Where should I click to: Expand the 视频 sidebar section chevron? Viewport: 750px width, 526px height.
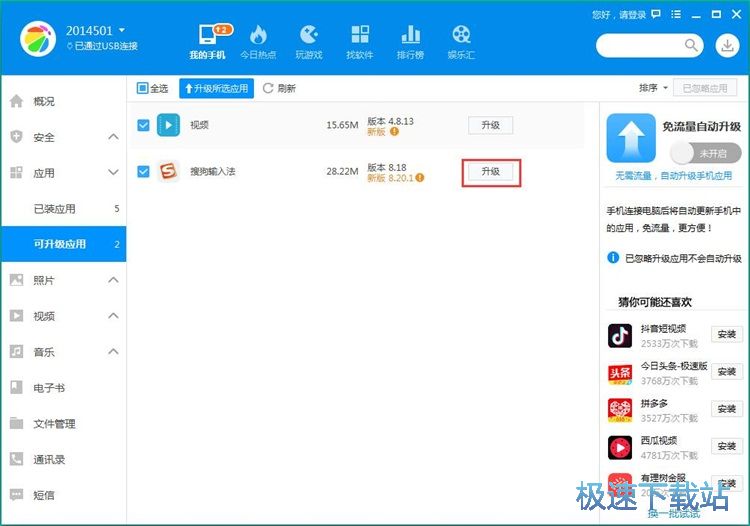coord(113,316)
